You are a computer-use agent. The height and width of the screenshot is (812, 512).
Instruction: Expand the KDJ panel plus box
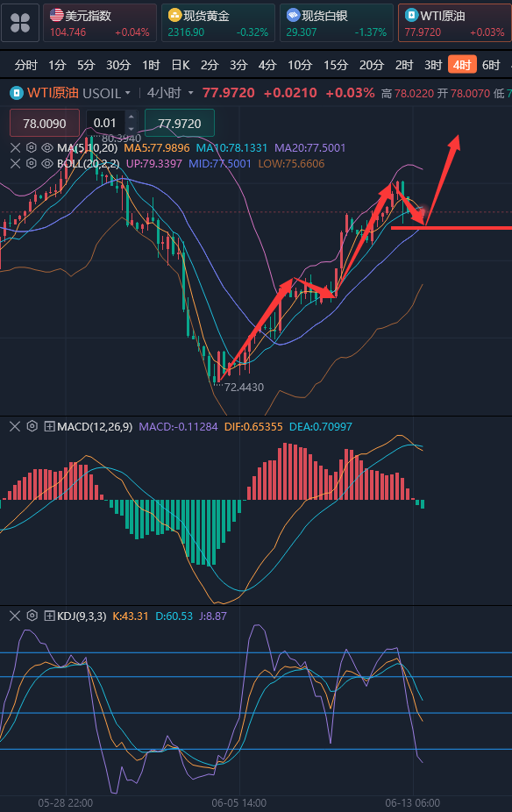click(x=50, y=616)
